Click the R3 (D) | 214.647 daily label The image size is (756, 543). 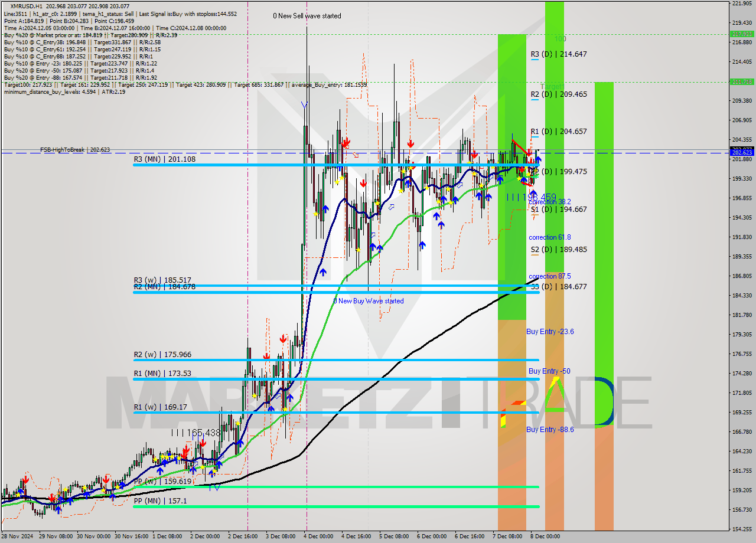click(x=559, y=54)
